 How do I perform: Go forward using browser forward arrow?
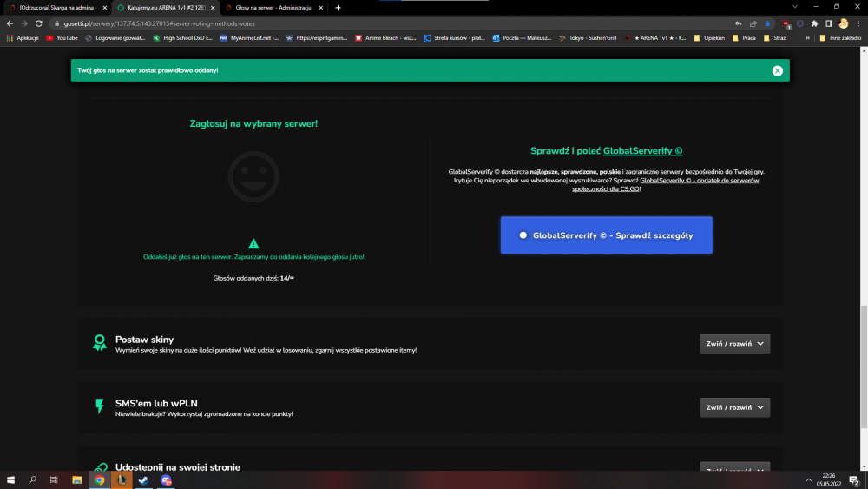click(x=23, y=23)
